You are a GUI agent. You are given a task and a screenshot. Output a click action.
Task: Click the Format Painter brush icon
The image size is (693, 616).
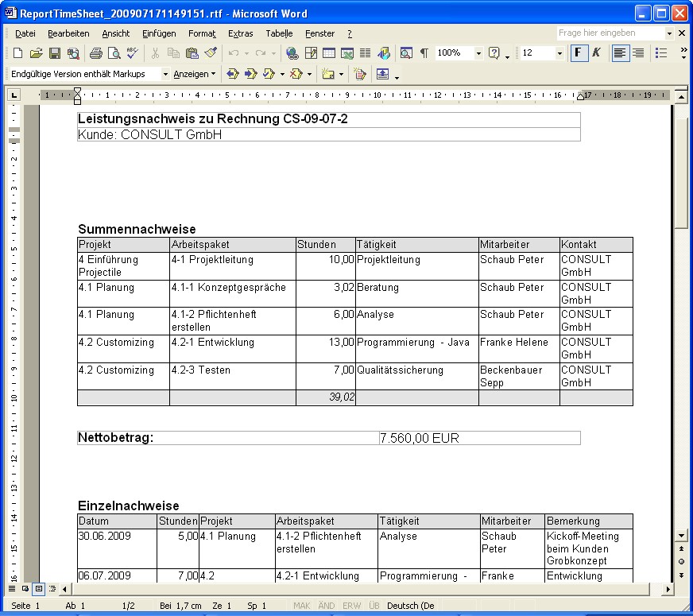coord(211,53)
